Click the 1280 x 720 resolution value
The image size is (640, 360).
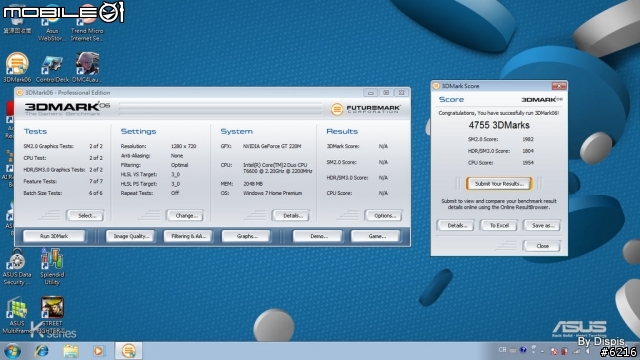[x=183, y=146]
